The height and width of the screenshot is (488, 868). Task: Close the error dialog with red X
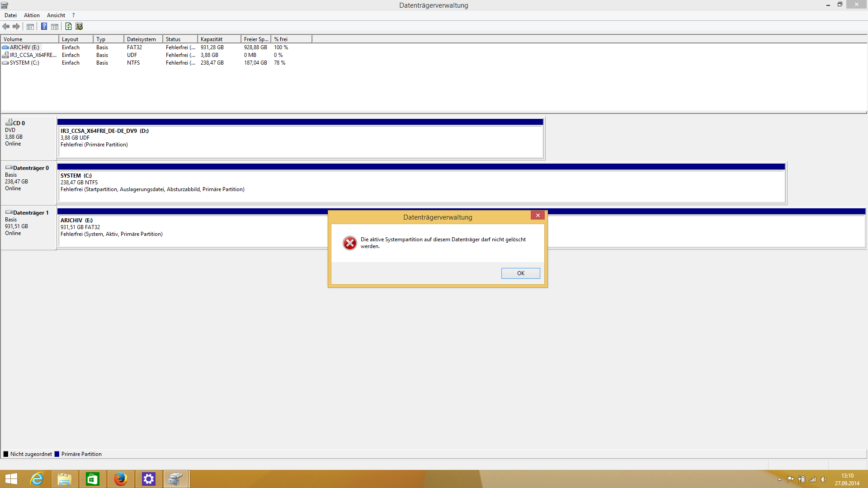538,216
